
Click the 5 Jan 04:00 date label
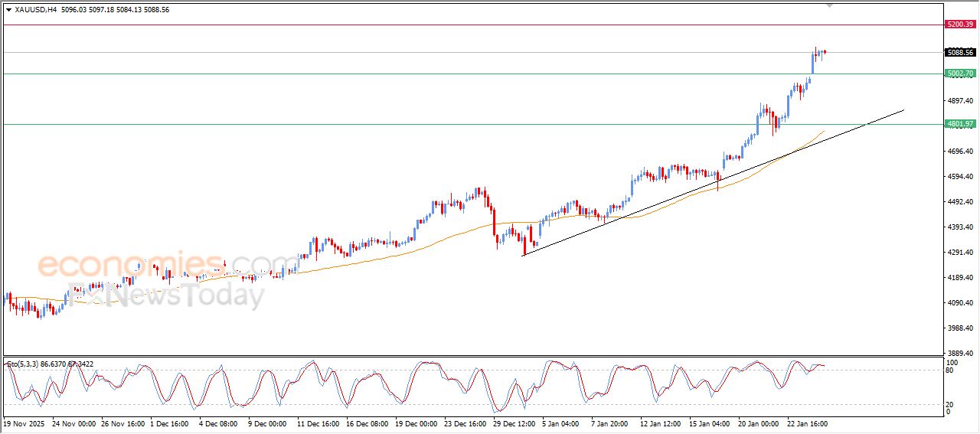560,423
